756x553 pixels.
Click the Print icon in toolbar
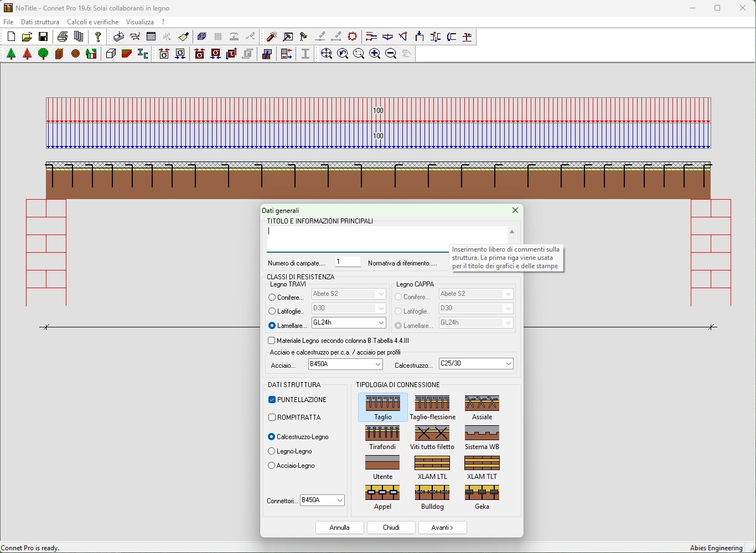point(63,37)
